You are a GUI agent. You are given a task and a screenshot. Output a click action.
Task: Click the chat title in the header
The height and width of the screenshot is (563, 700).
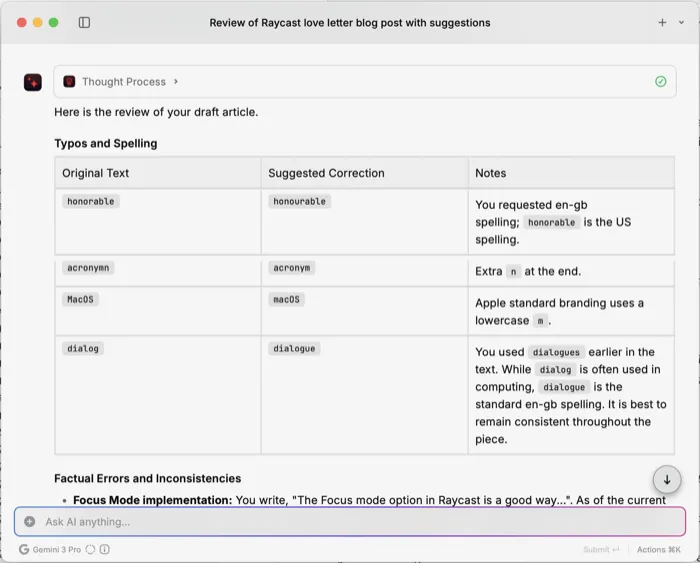tap(350, 22)
